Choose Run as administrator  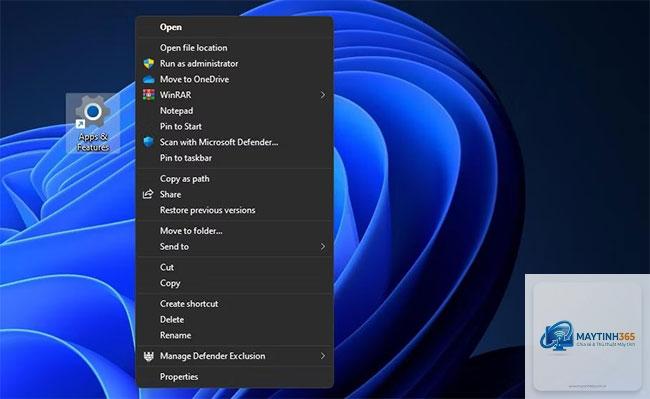pos(235,64)
